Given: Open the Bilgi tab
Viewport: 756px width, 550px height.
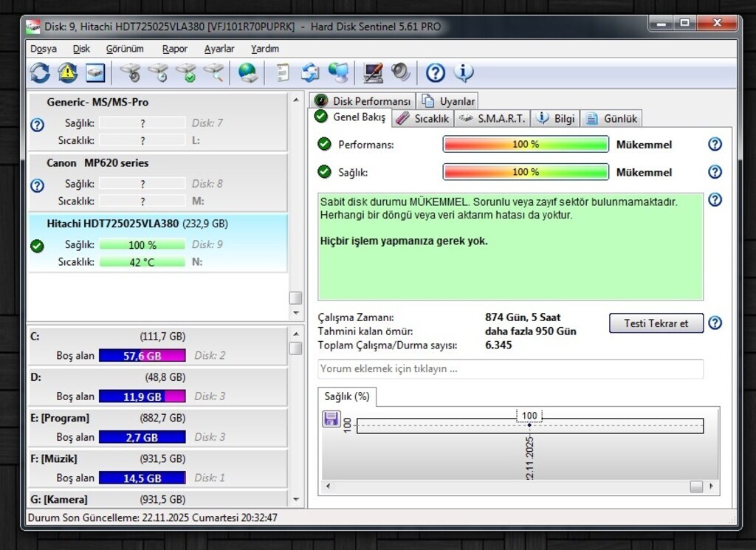Looking at the screenshot, I should 556,118.
